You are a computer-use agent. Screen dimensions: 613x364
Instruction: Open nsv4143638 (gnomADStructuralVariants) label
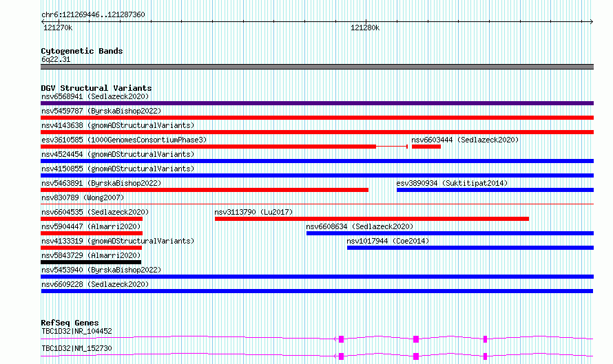tap(118, 125)
